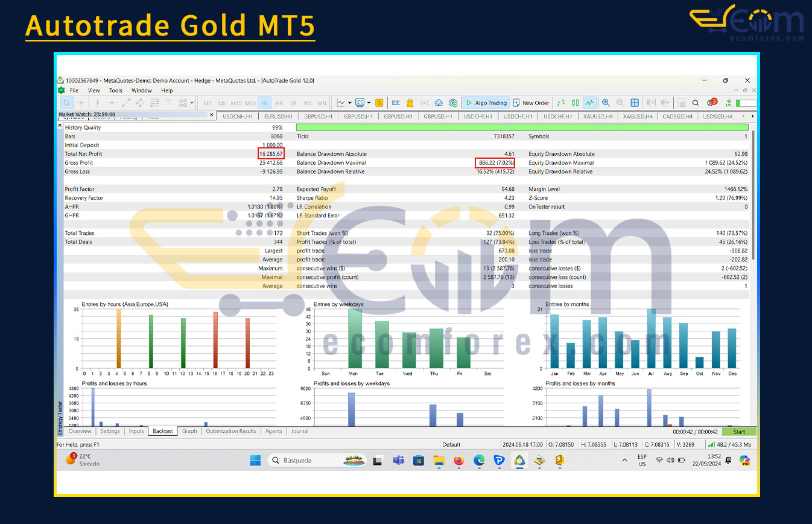812x524 pixels.
Task: Toggle the H1 timeframe button
Action: tap(264, 103)
